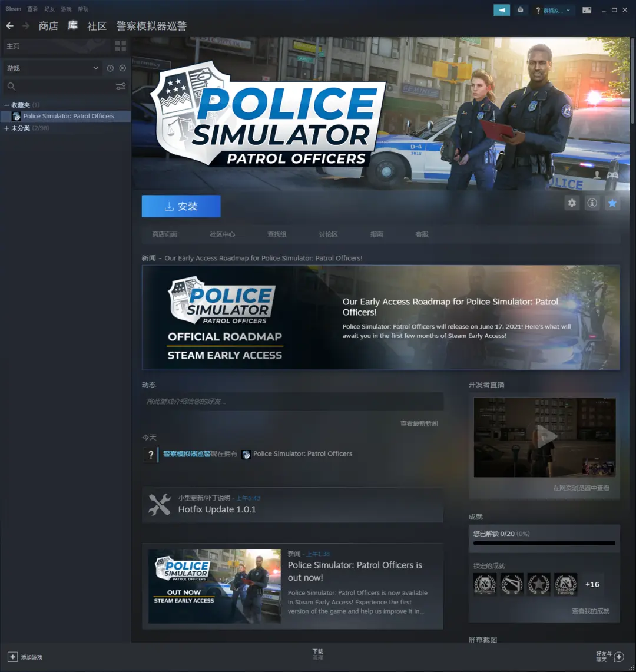636x672 pixels.
Task: Open the Steam menu
Action: (x=14, y=9)
